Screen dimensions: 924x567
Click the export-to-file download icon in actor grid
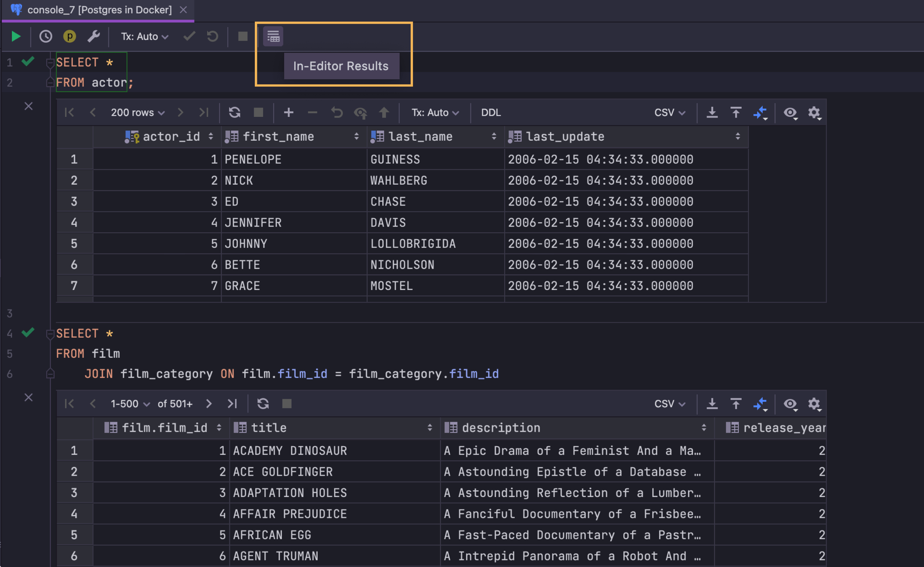712,113
